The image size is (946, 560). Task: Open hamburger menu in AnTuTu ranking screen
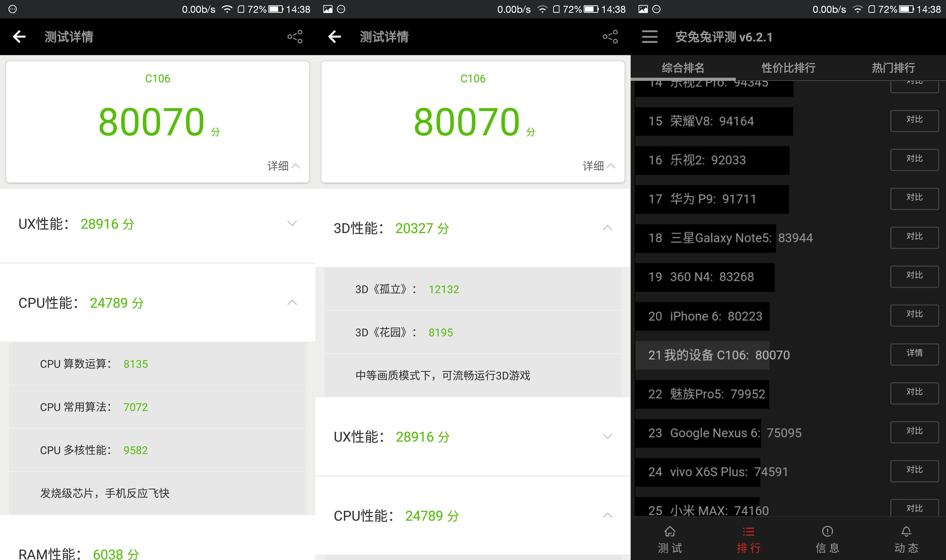click(x=650, y=37)
